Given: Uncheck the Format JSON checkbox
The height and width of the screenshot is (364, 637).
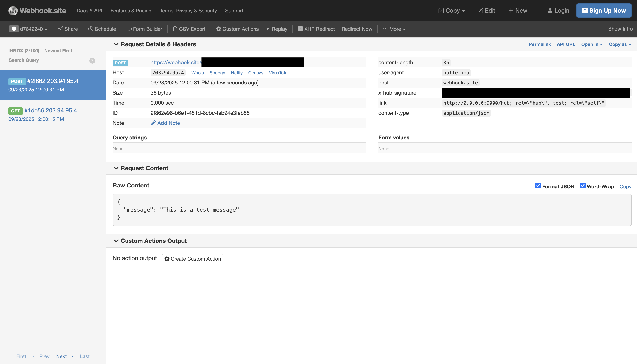Looking at the screenshot, I should point(538,186).
